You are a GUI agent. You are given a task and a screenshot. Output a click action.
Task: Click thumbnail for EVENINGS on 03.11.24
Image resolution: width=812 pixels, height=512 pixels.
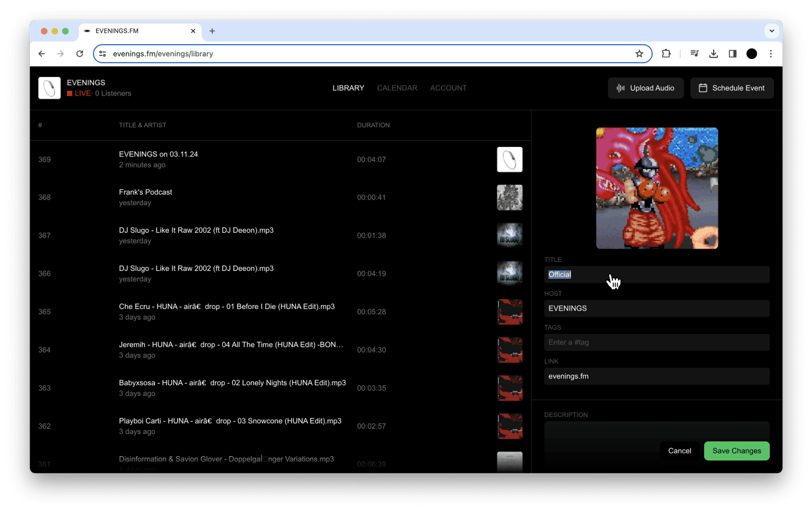(x=510, y=159)
